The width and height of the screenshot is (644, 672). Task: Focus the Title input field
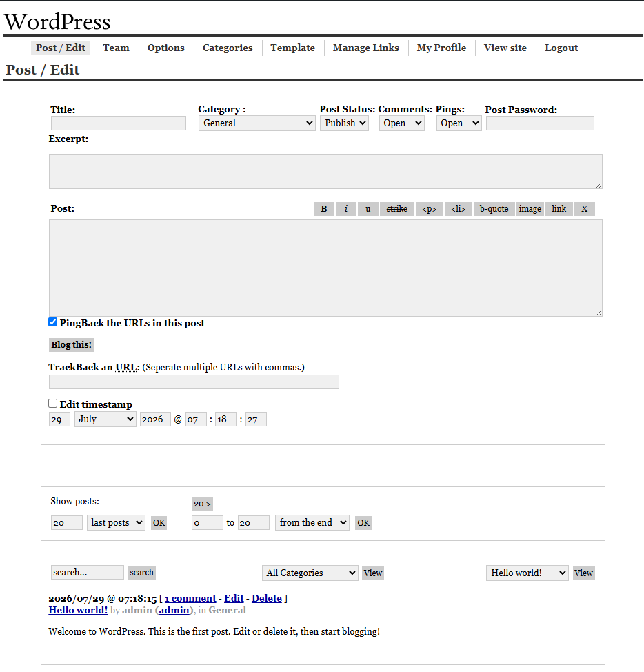(119, 123)
